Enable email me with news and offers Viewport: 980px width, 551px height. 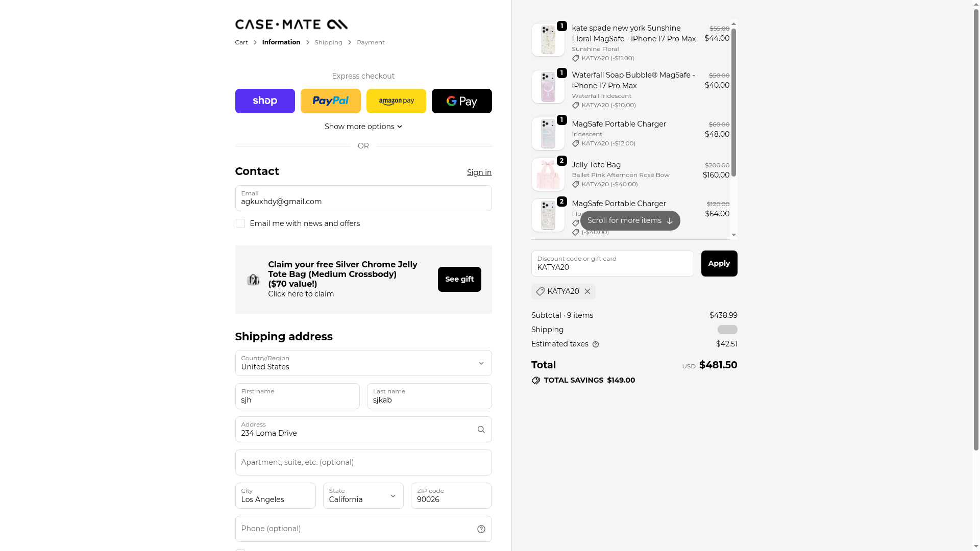[x=240, y=223]
